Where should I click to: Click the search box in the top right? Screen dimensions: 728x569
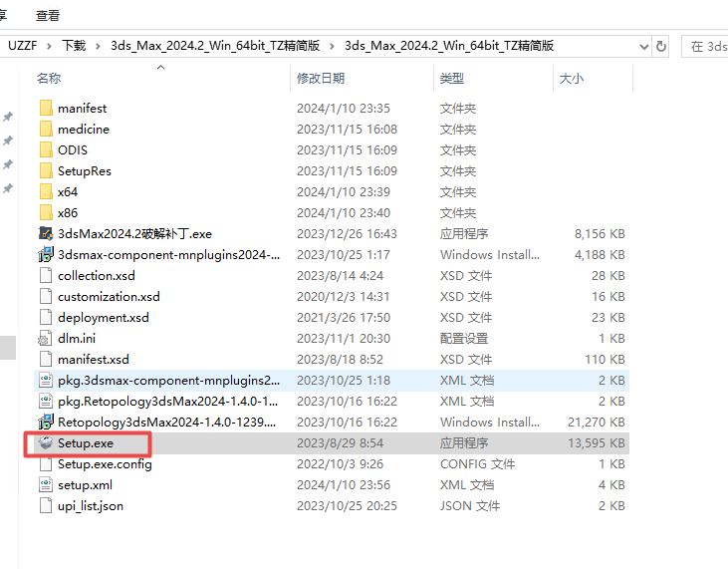705,46
